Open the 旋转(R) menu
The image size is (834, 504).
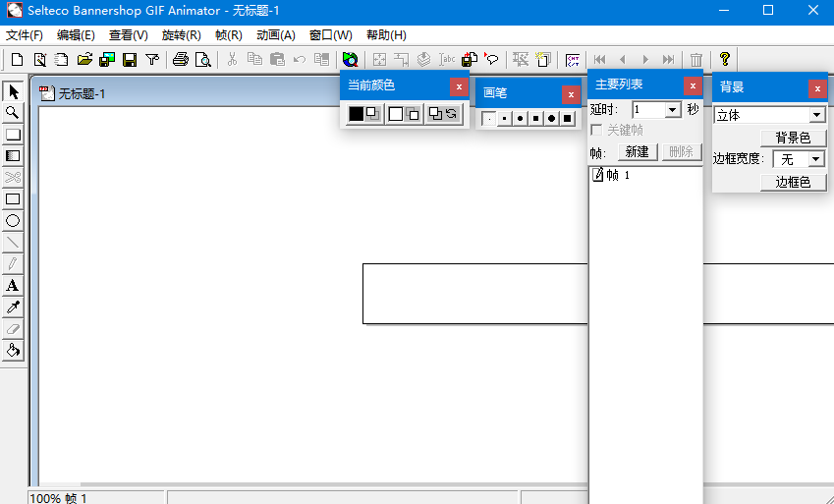(182, 35)
